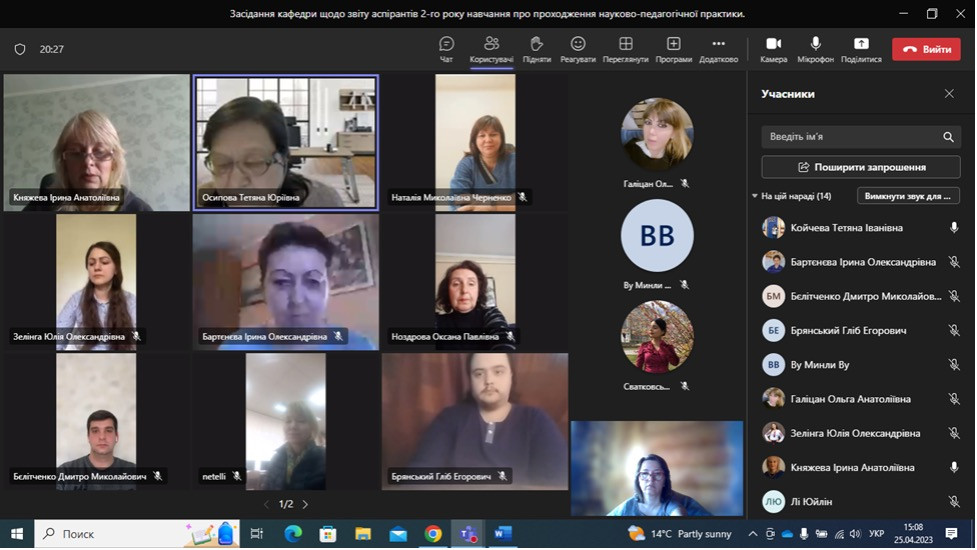Select Княжева Ірина Анатоліївна in list
Screen dimensions: 977x550
point(860,467)
